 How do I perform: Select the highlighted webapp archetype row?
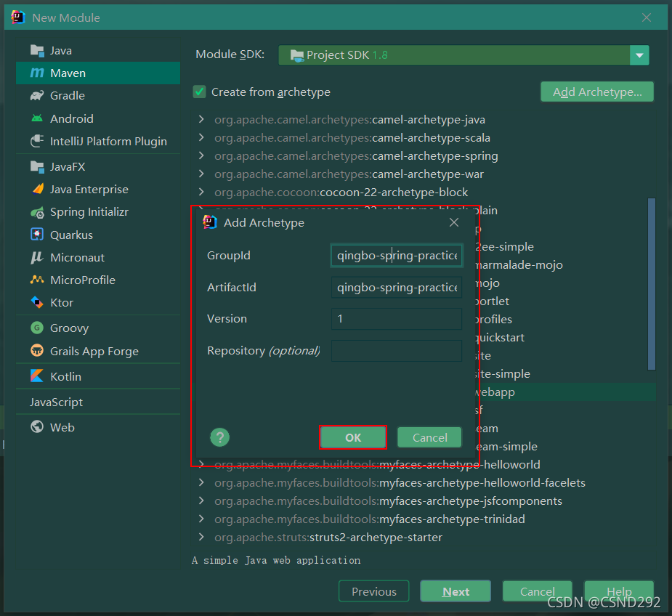[x=566, y=392]
